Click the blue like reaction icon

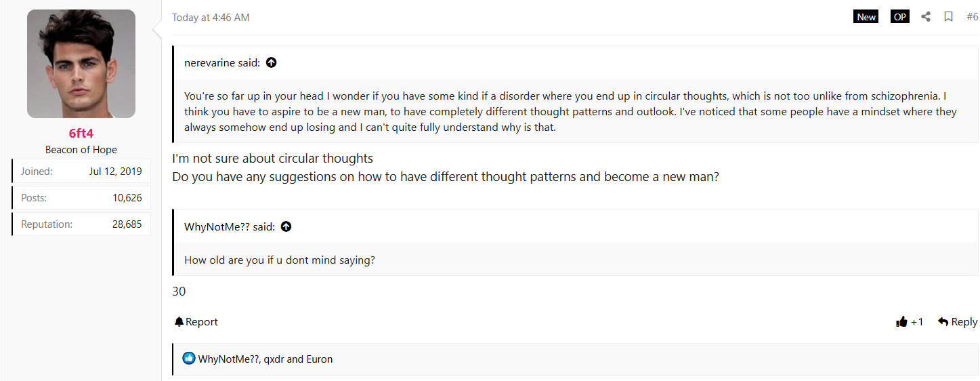click(x=189, y=359)
